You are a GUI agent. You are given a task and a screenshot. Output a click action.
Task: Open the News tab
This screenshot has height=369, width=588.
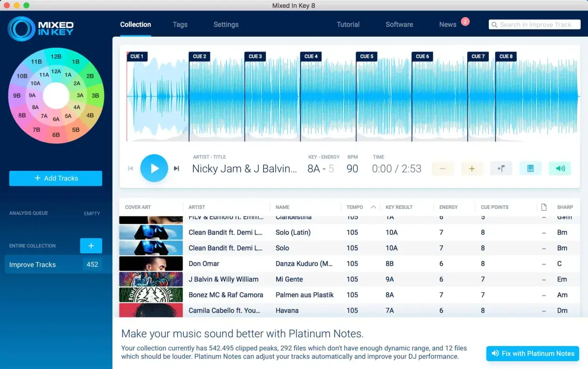(447, 24)
